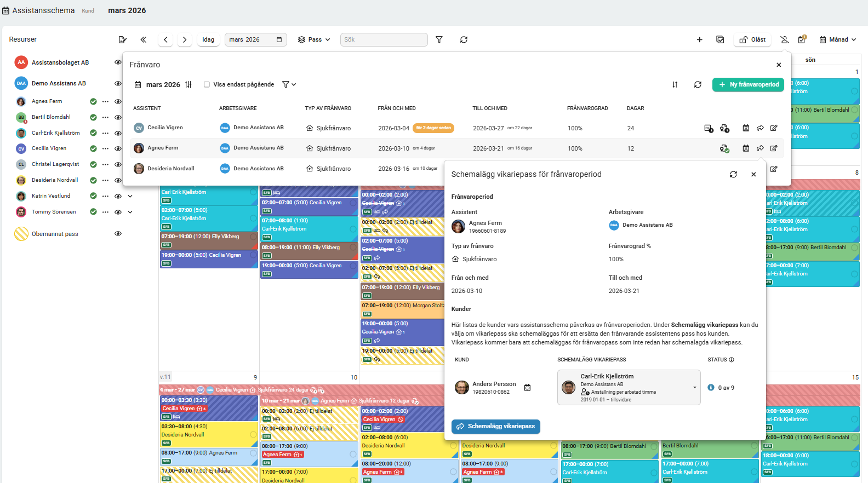
Task: Click the ASSISTENT column header
Action: tap(147, 108)
